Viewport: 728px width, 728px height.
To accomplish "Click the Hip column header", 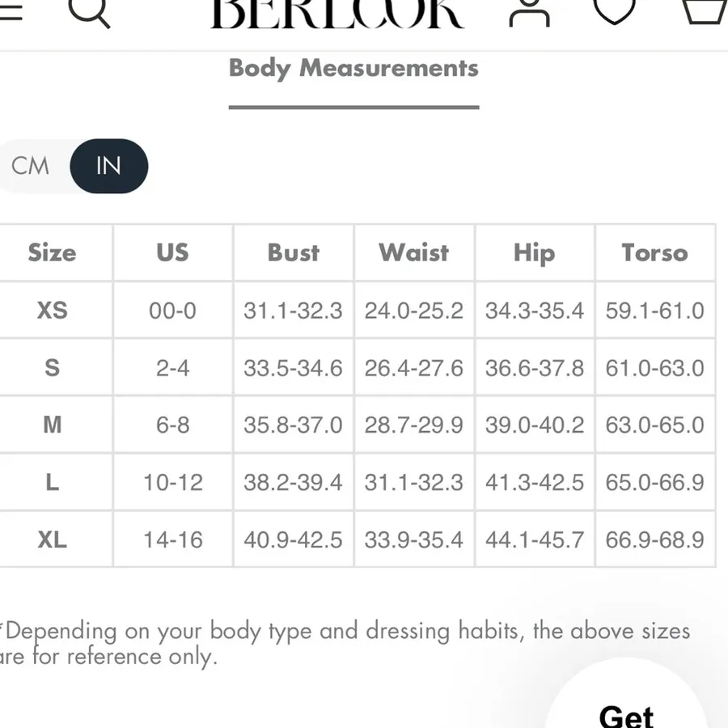I will pyautogui.click(x=535, y=252).
